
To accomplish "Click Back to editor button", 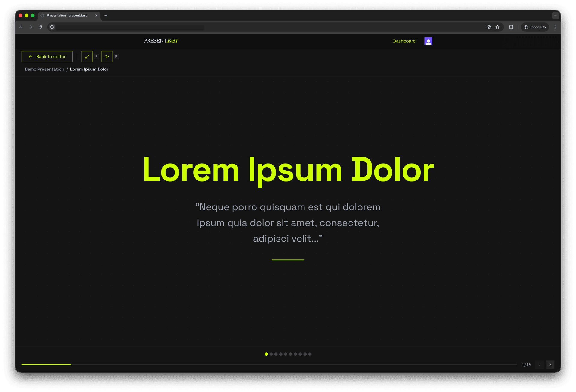I will tap(47, 57).
